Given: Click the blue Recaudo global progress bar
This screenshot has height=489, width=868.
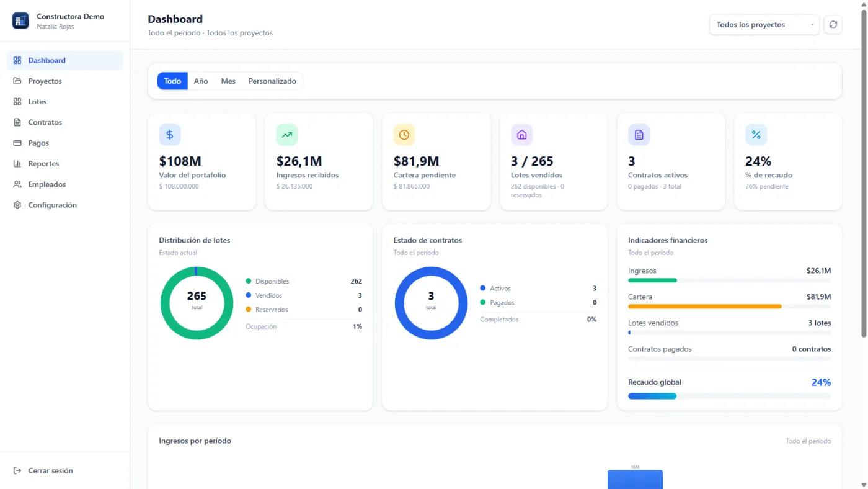Looking at the screenshot, I should point(652,396).
